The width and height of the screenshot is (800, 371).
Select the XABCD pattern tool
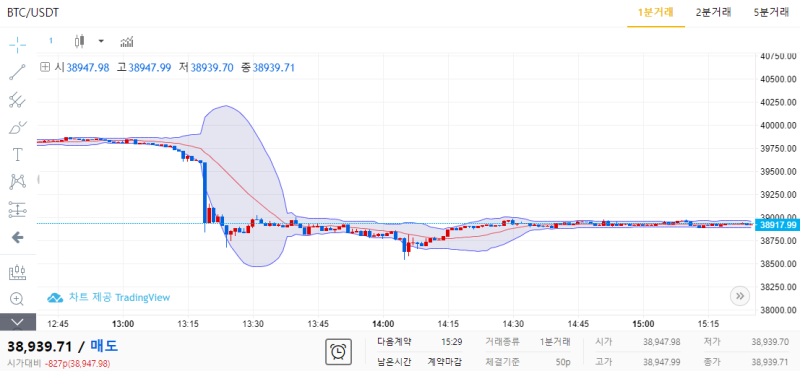[18, 181]
